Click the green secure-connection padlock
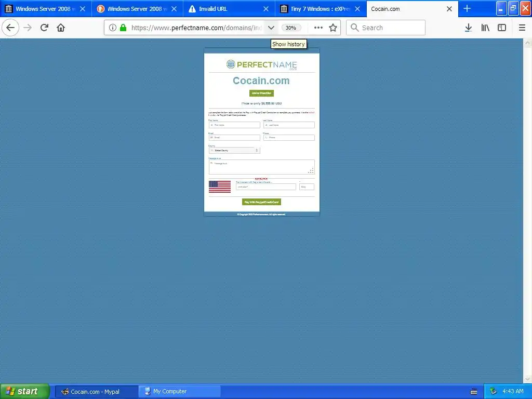Viewport: 532px width, 399px height. click(x=123, y=28)
